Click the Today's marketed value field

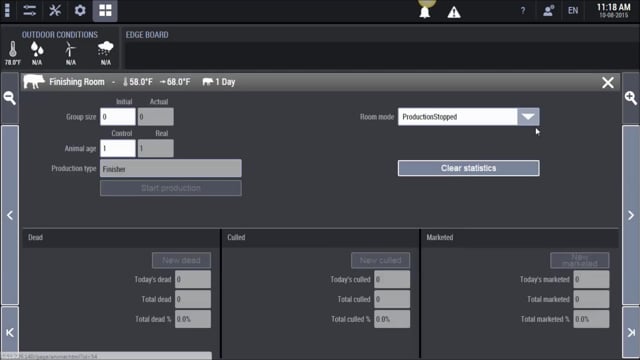[x=591, y=280]
